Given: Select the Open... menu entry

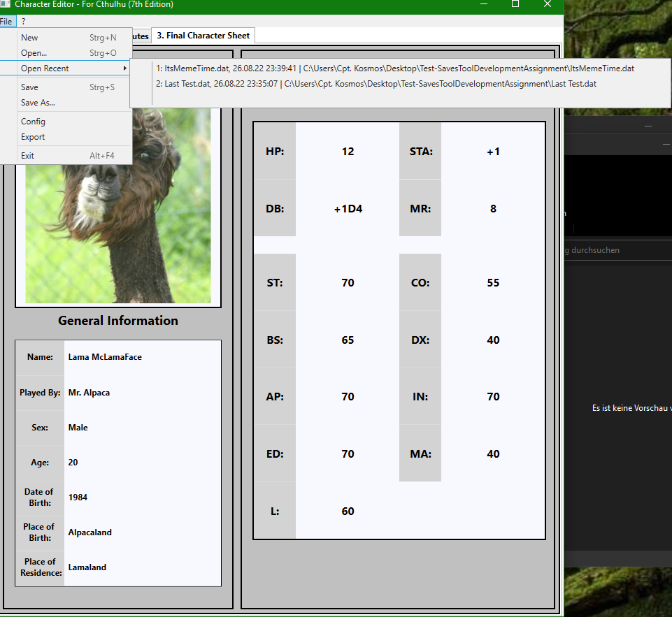Looking at the screenshot, I should coord(34,53).
